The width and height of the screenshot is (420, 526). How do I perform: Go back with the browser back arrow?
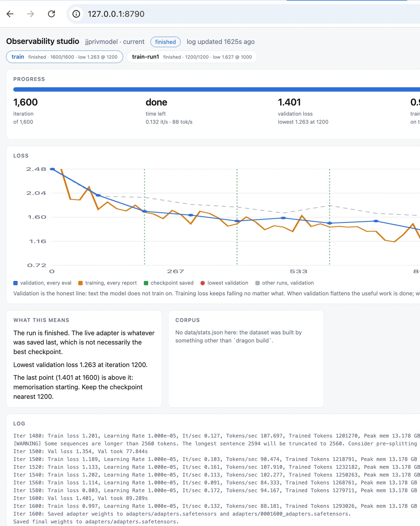[x=10, y=14]
